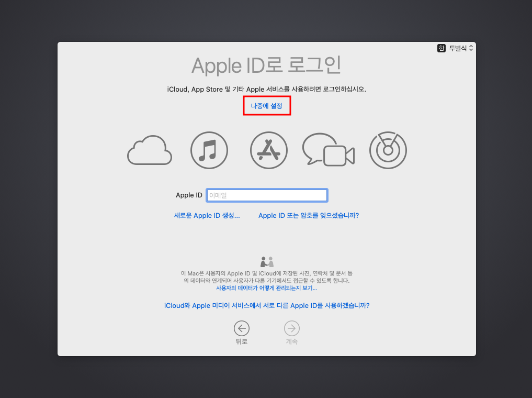Screen dimensions: 532x398
Task: Click the 계속 continue arrow button
Action: (x=292, y=329)
